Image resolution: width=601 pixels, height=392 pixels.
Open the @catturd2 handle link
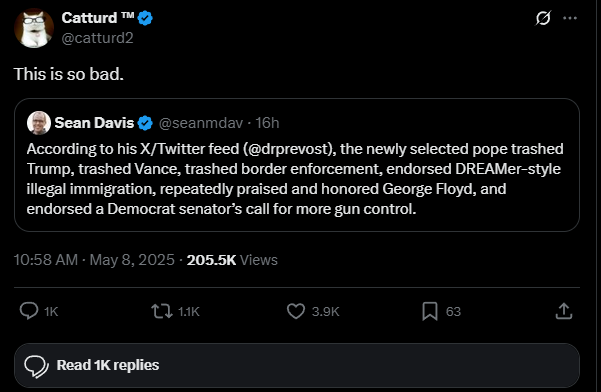tap(97, 38)
